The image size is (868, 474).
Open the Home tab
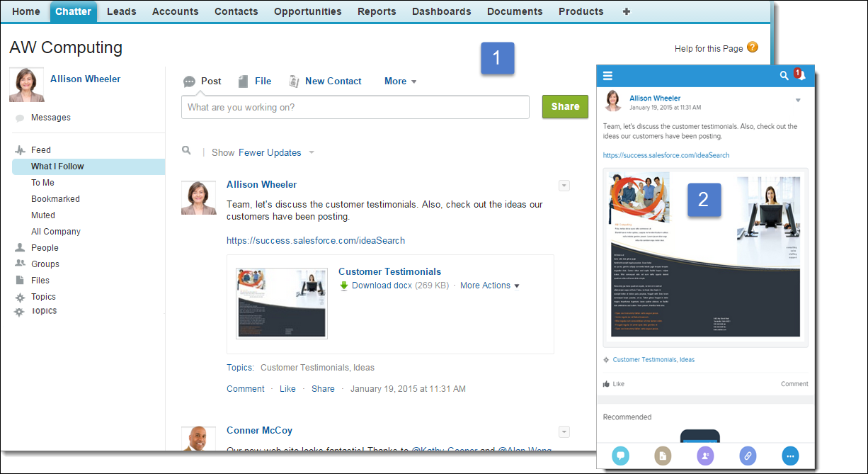point(26,11)
